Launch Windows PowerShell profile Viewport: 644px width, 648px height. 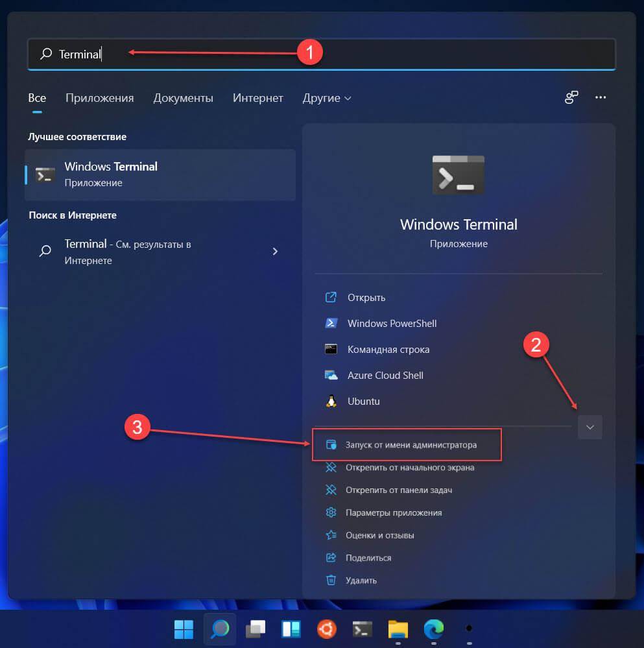(392, 323)
